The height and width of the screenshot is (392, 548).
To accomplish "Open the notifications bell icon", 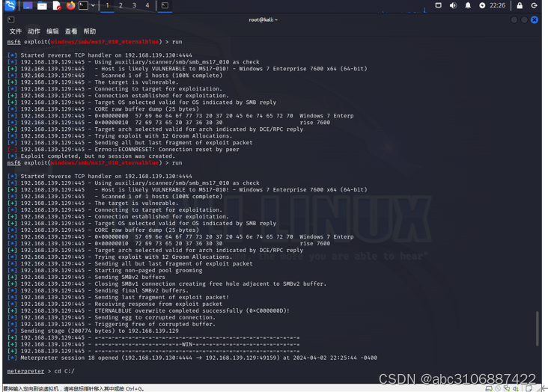I will pyautogui.click(x=468, y=5).
